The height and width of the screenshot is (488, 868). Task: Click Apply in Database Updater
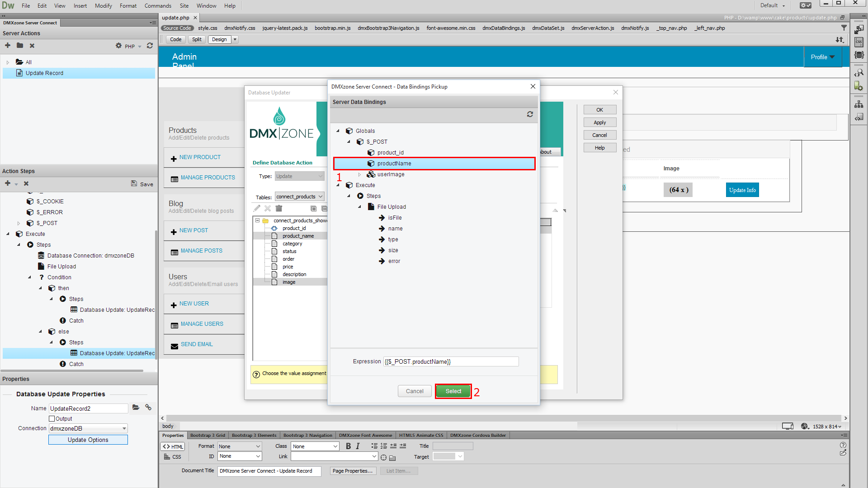click(599, 122)
